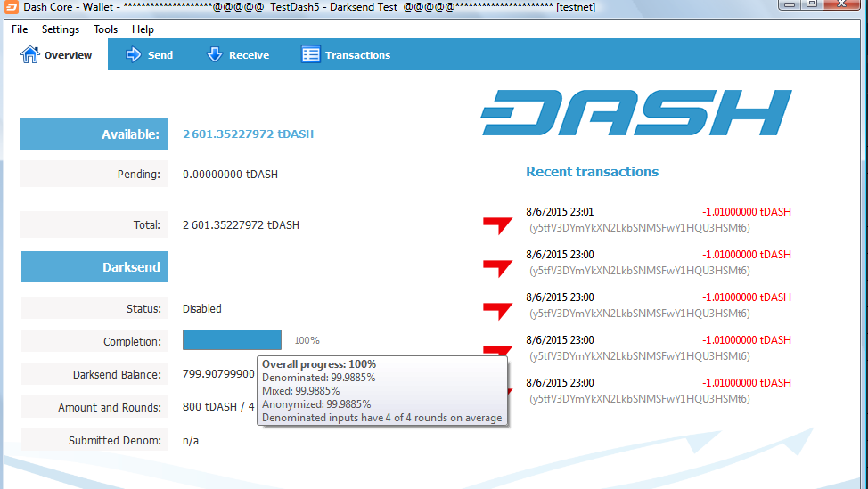Click the Overall progress: 100% tooltip line
This screenshot has width=868, height=489.
[319, 364]
